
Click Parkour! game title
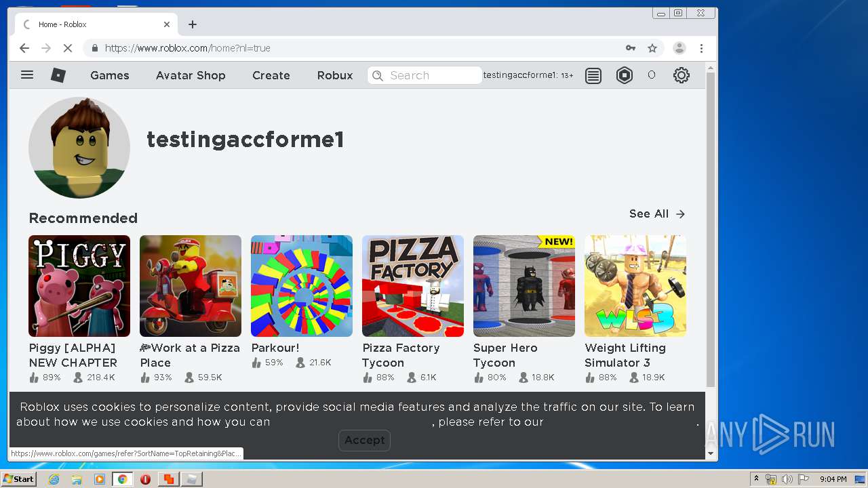[275, 348]
